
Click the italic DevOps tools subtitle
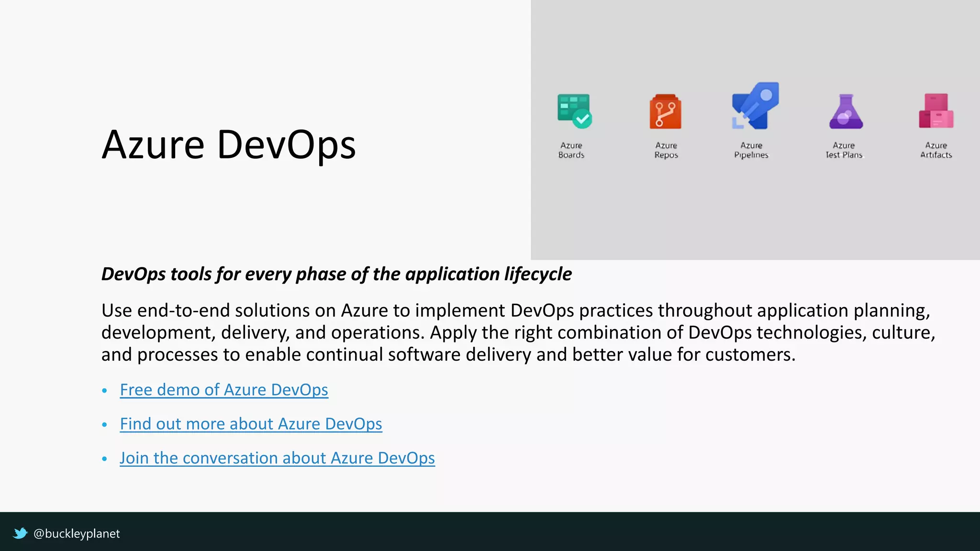(336, 274)
